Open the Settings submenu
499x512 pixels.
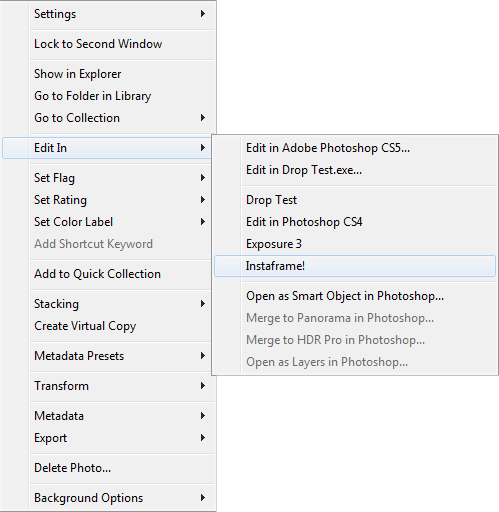[108, 14]
